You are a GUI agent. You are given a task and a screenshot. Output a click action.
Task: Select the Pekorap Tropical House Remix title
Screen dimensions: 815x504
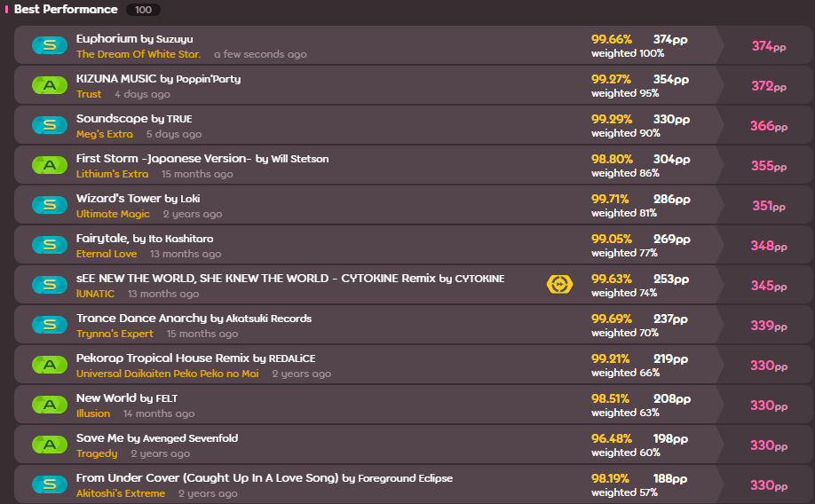[162, 358]
